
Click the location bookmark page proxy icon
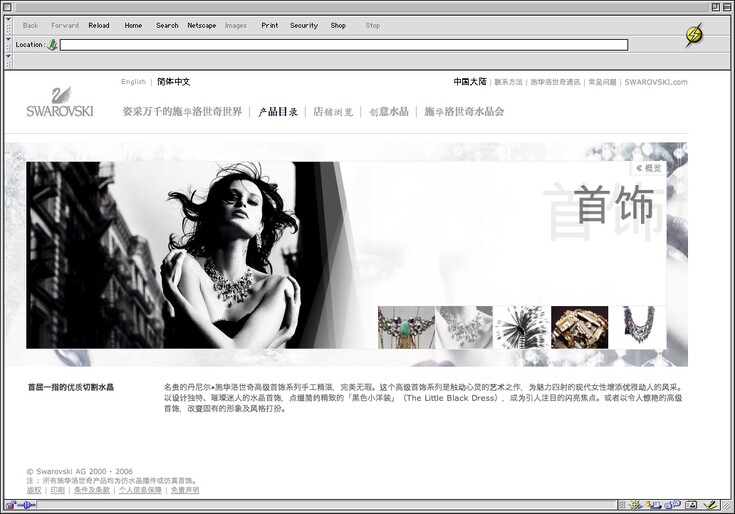pos(52,45)
